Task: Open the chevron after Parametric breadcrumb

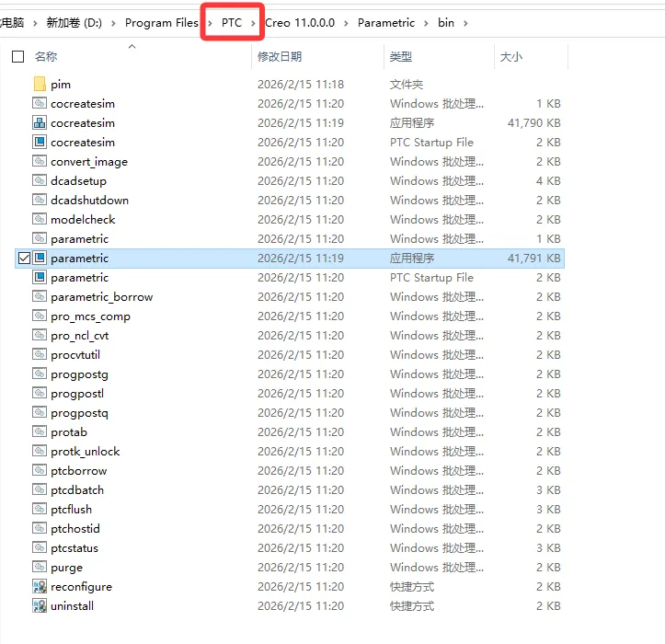Action: point(426,23)
